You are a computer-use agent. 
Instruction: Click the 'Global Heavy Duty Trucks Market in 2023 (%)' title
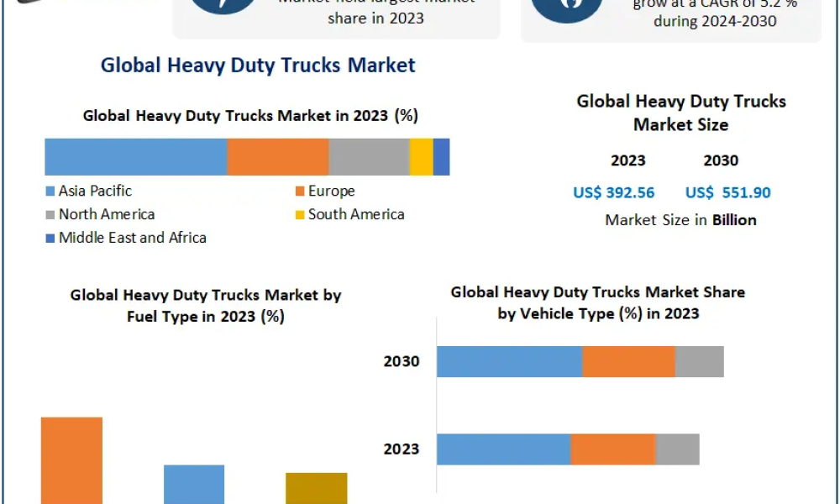pyautogui.click(x=250, y=116)
